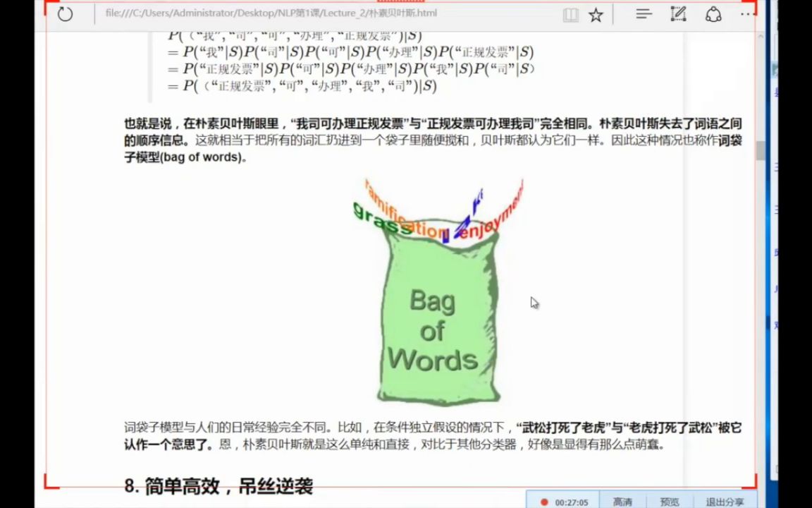This screenshot has width=812, height=508.
Task: Create a Web Note on this page
Action: tap(677, 13)
